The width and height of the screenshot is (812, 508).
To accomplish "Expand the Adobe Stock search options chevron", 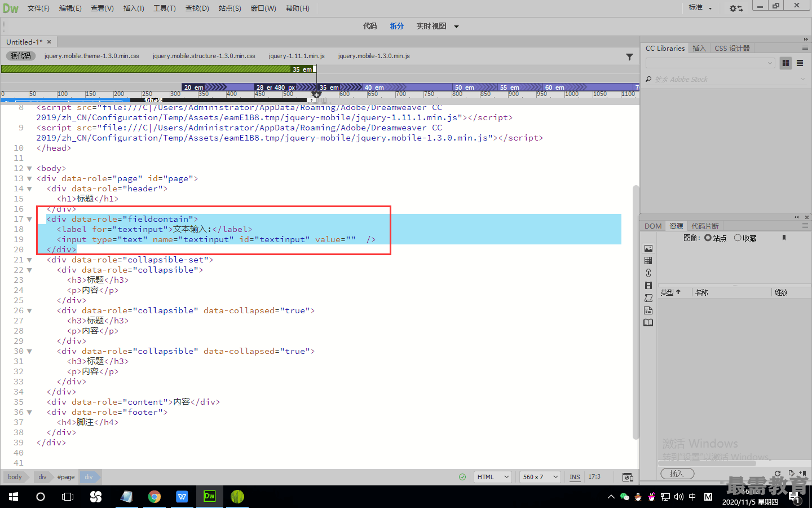I will 802,79.
